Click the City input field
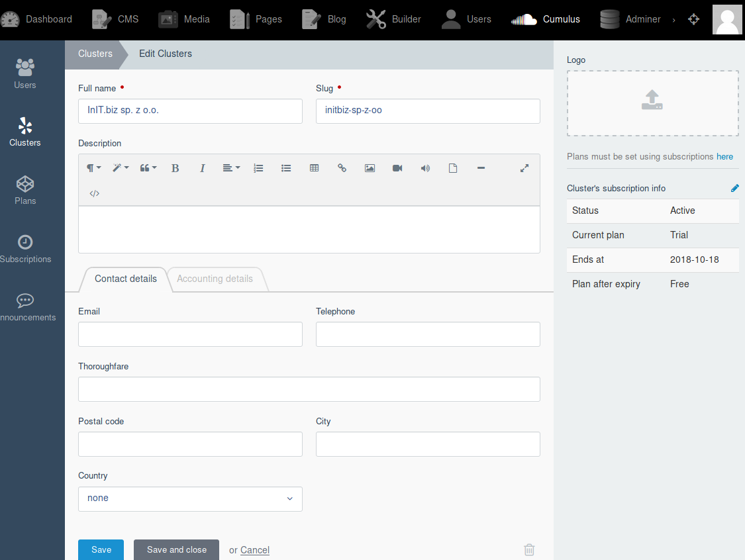 click(428, 444)
